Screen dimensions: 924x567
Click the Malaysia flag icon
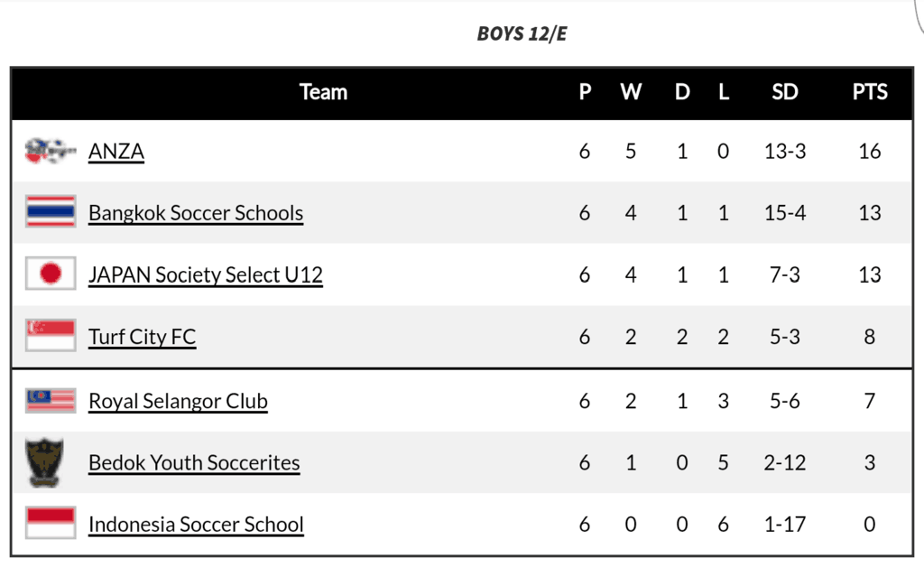pos(51,400)
